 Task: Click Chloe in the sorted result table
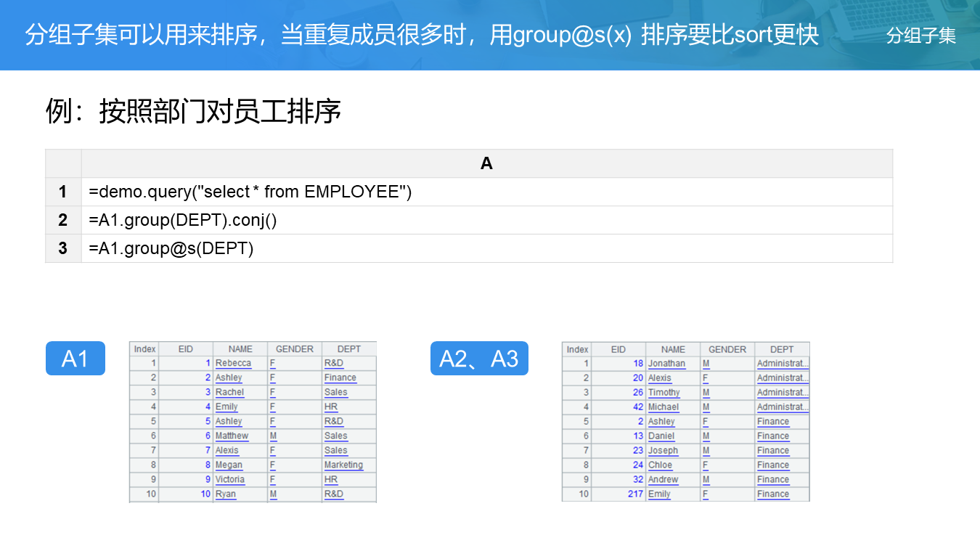(x=660, y=465)
